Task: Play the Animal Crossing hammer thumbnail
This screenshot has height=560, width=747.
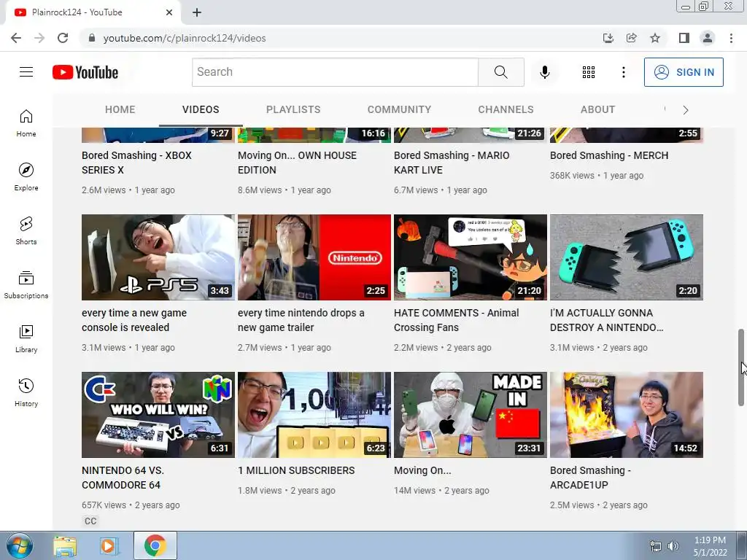Action: pyautogui.click(x=471, y=257)
